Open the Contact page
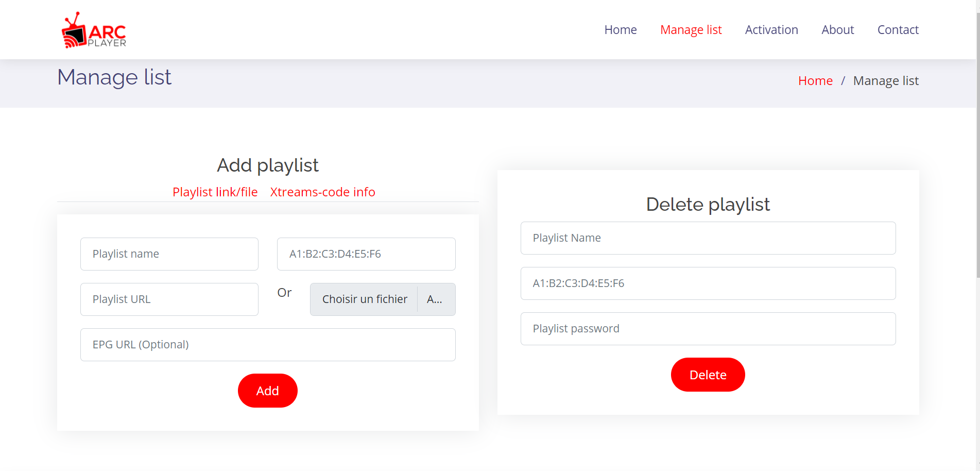 click(x=898, y=30)
